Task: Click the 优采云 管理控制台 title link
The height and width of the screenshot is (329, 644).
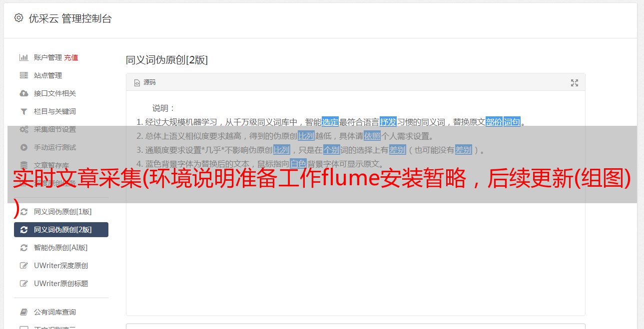Action: [70, 18]
